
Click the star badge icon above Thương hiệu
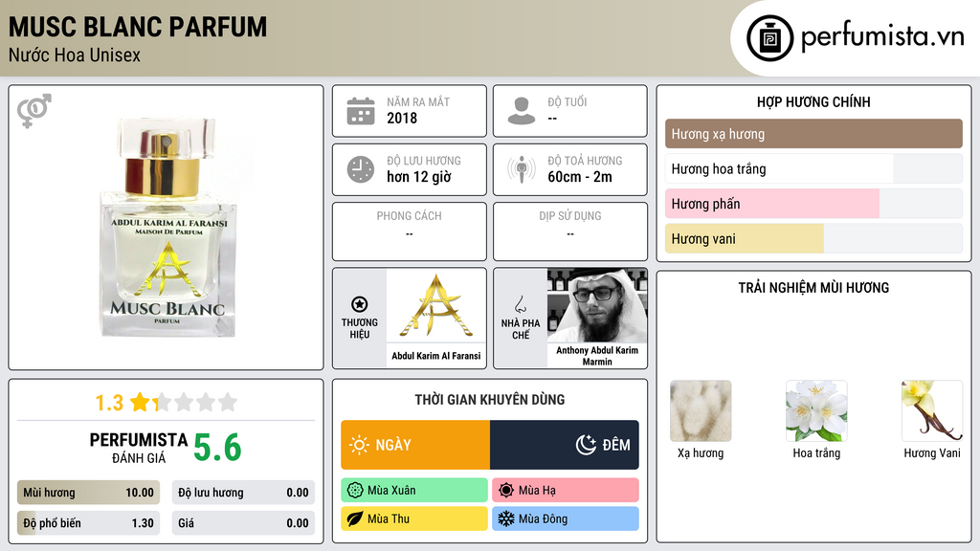pos(360,304)
